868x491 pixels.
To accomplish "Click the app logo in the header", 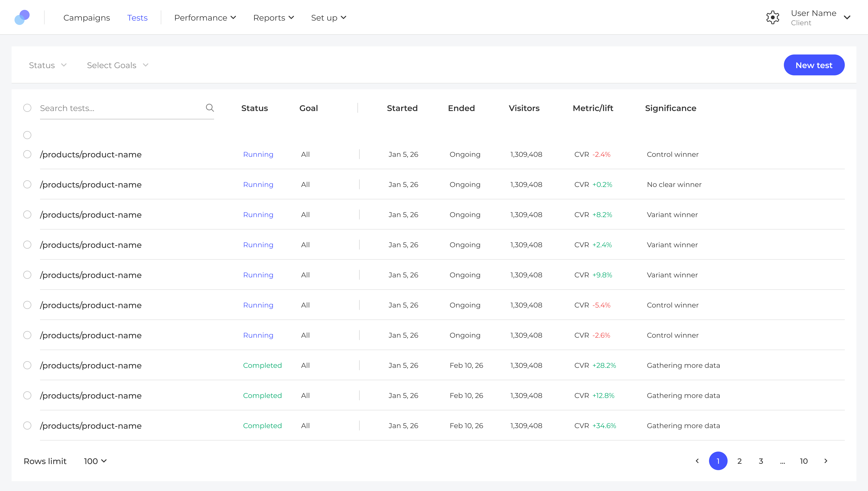I will [x=22, y=17].
